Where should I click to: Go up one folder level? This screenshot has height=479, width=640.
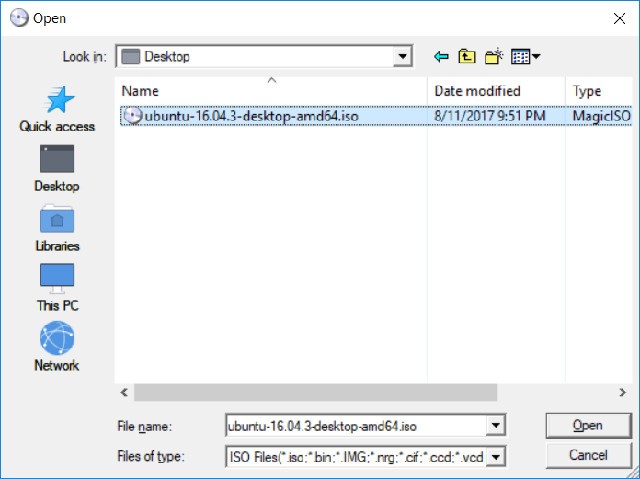467,57
